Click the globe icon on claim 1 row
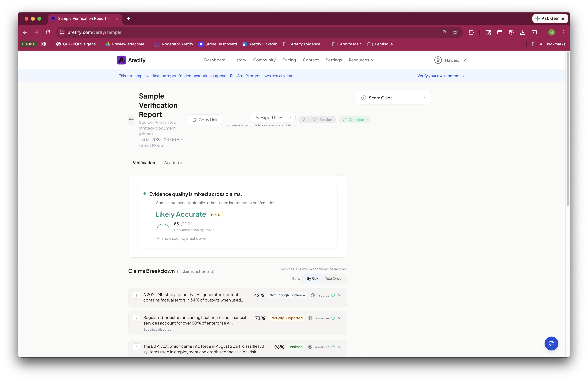 313,295
